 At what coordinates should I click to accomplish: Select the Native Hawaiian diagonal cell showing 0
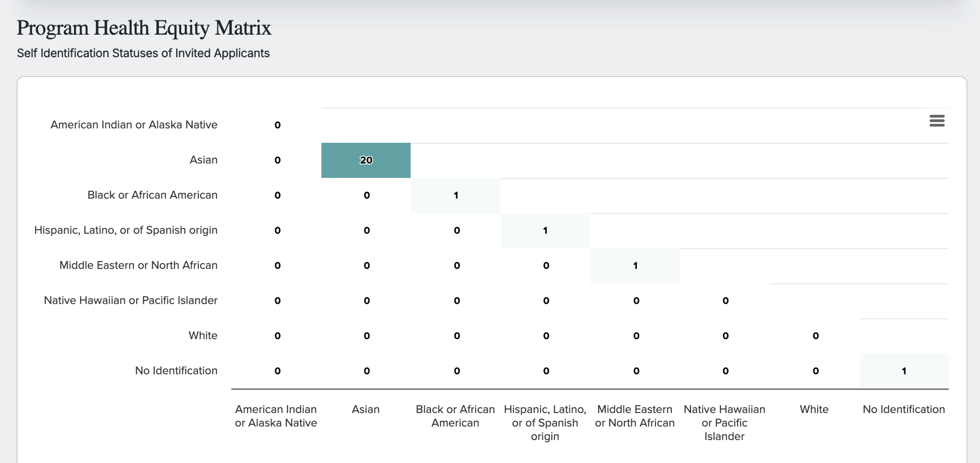[725, 301]
